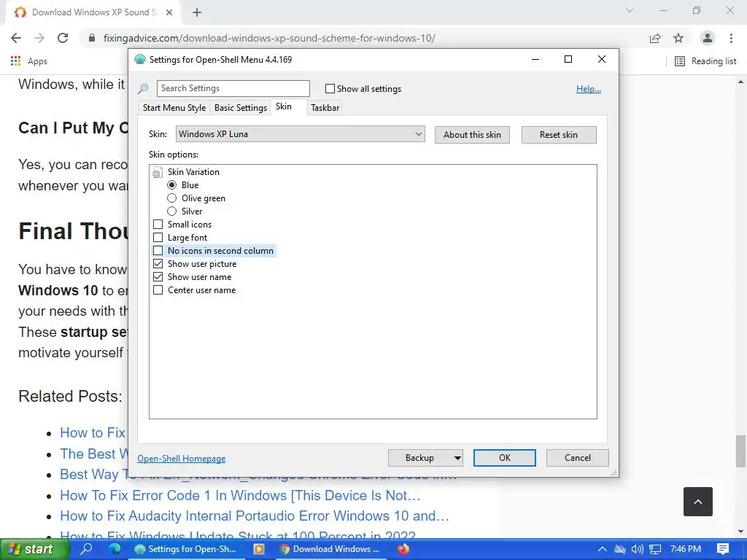Click the 7:46 PM taskbar clock
Viewport: 747px width, 560px height.
click(x=685, y=549)
